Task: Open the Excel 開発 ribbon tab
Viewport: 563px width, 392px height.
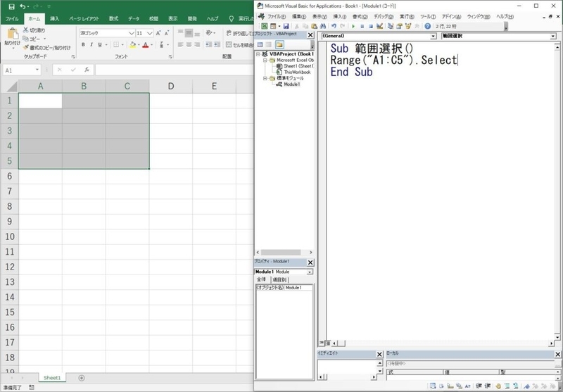Action: [x=192, y=19]
